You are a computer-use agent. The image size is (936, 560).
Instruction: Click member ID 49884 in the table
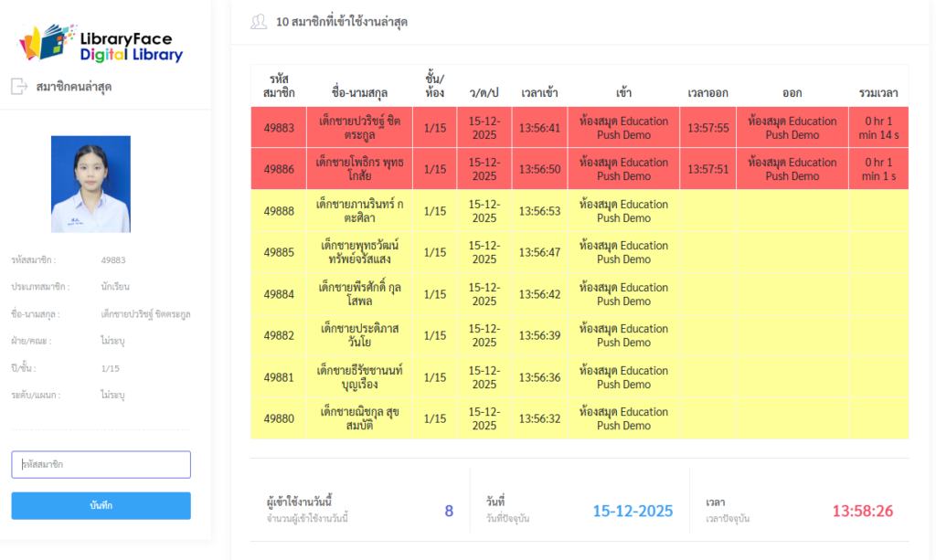pyautogui.click(x=279, y=294)
